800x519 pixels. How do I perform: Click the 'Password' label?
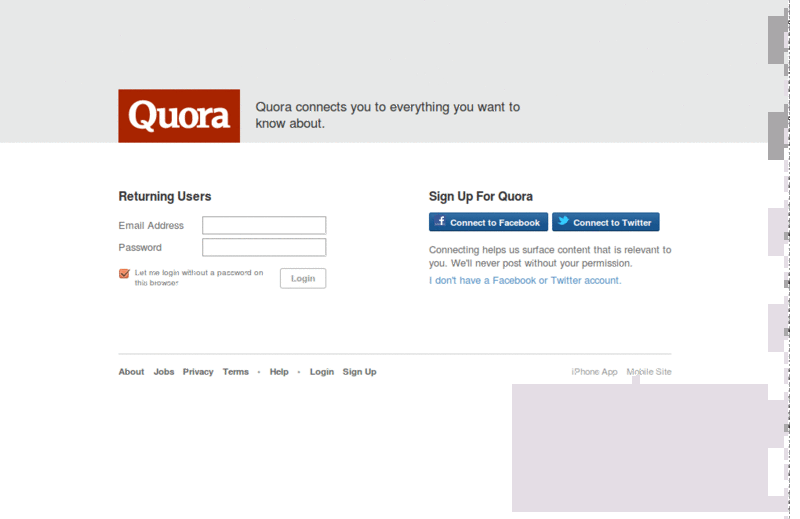(140, 248)
